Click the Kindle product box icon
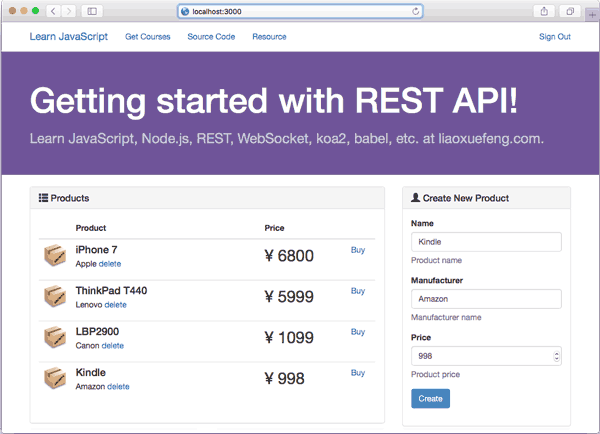This screenshot has width=600, height=434. [54, 379]
